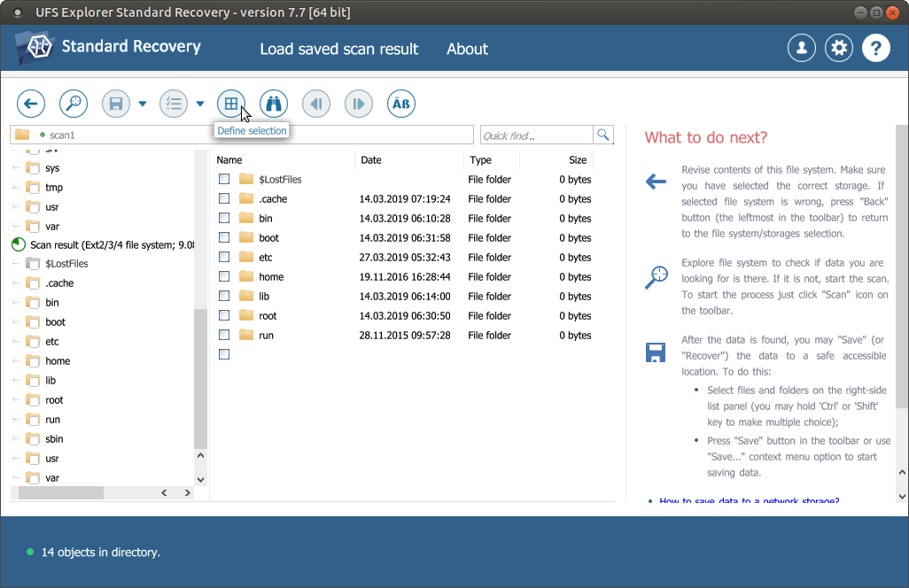Start a scan with the magnifier icon
Viewport: 909px width, 588px height.
74,104
